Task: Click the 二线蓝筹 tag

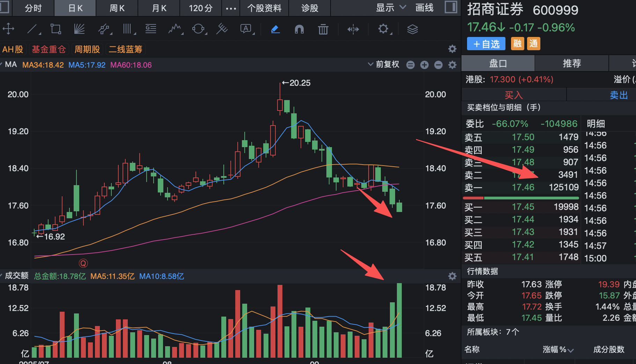Action: tap(126, 49)
